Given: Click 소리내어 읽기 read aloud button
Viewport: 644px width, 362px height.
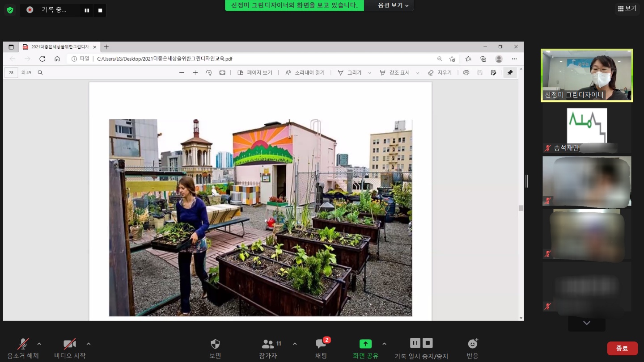Looking at the screenshot, I should (305, 72).
